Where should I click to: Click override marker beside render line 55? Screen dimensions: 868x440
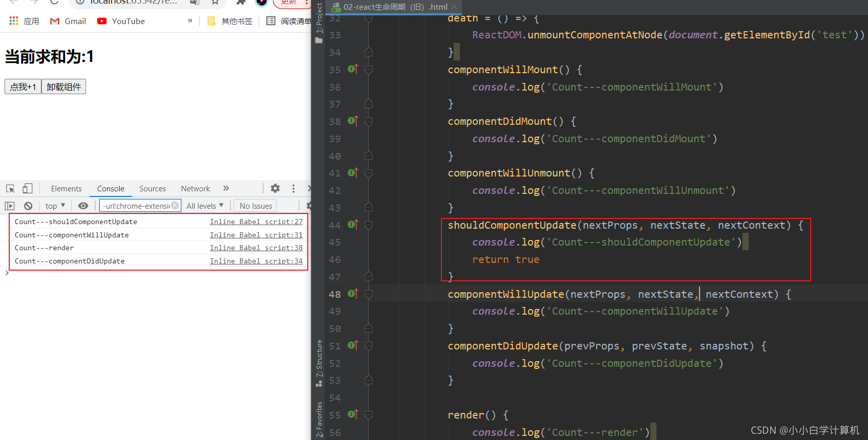coord(353,414)
